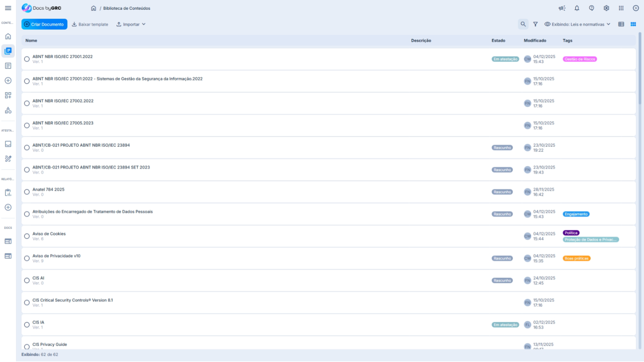Select radio for Anatel 784 2025

tap(27, 192)
